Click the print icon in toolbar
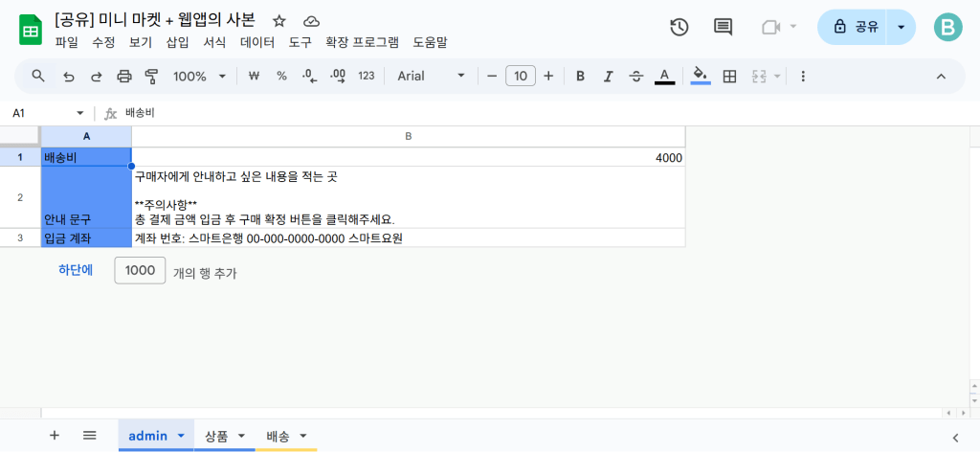This screenshot has height=452, width=980. pos(123,76)
